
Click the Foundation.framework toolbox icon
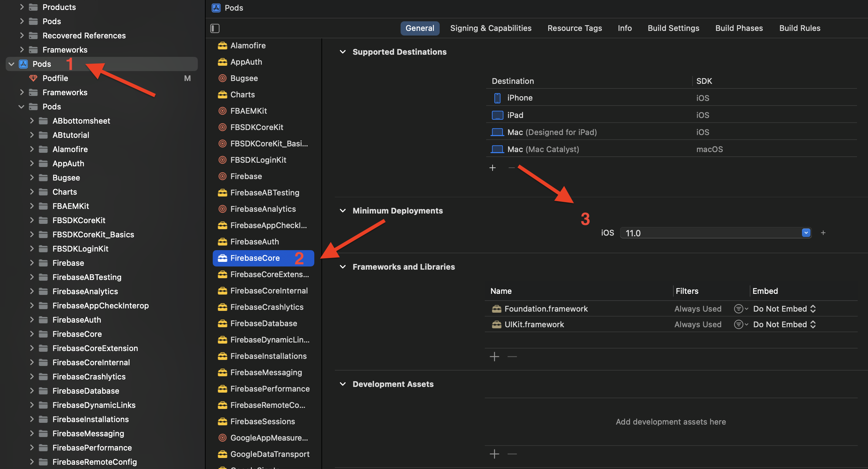tap(497, 309)
